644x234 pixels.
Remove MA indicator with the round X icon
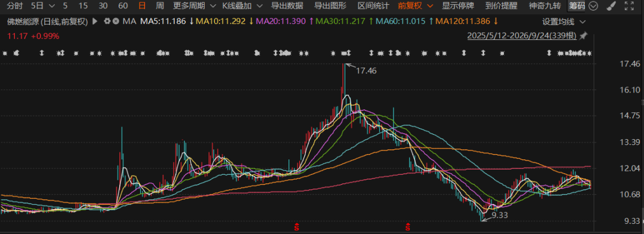tap(116, 21)
